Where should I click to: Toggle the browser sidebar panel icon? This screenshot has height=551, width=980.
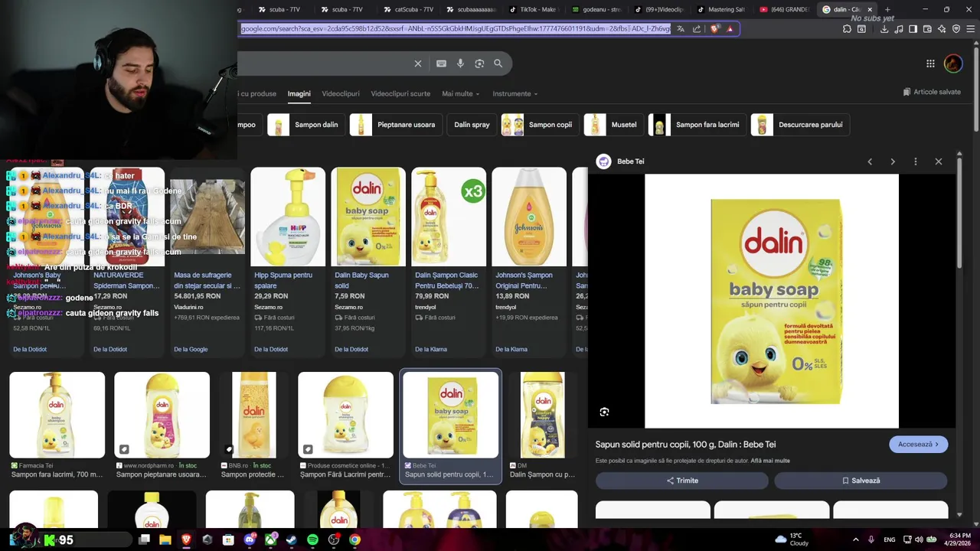[x=913, y=29]
